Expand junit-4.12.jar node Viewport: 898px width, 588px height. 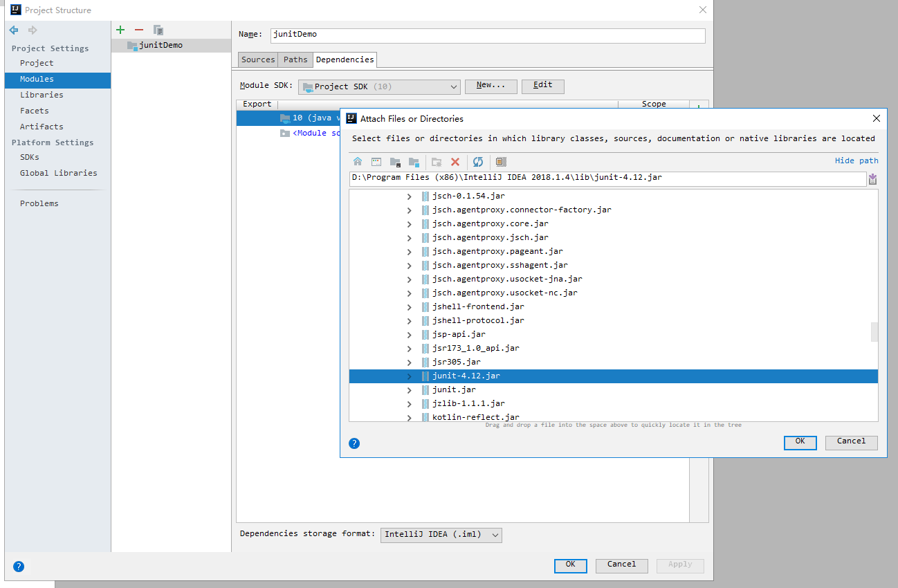pyautogui.click(x=409, y=376)
